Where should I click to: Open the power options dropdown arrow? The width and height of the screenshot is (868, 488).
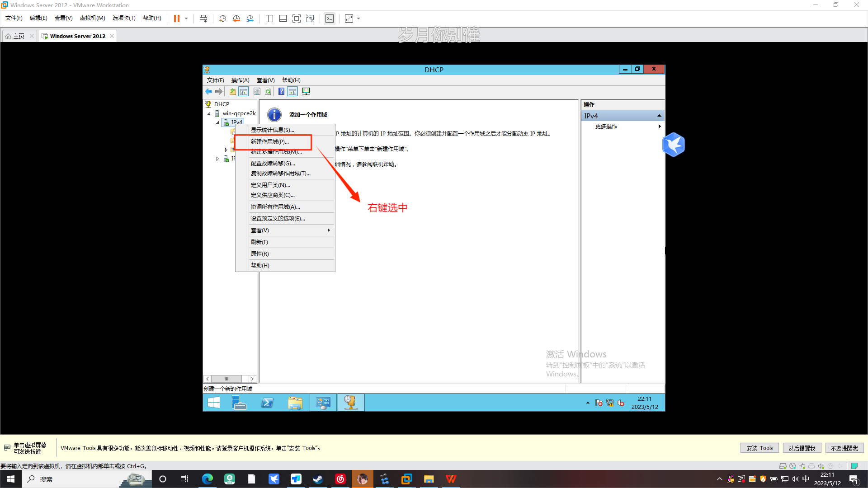point(186,19)
